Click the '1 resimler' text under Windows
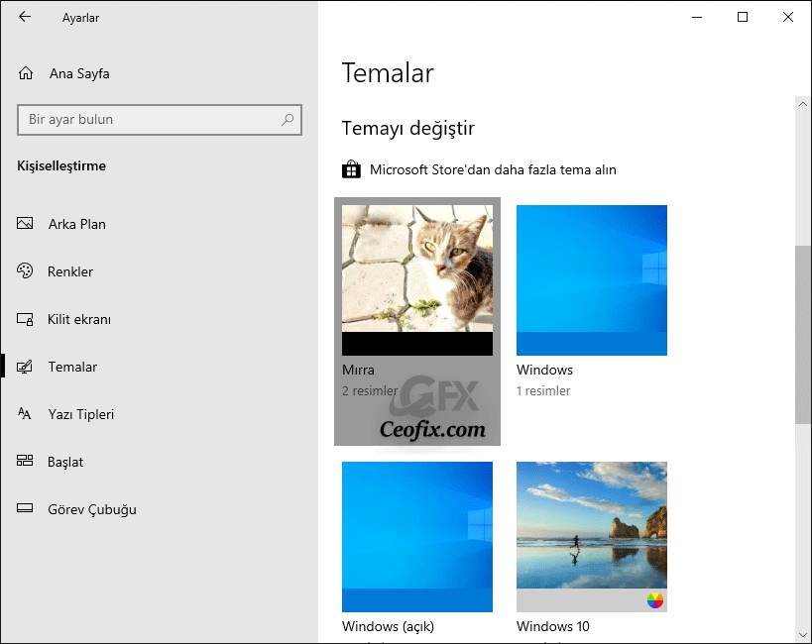The width and height of the screenshot is (812, 644). click(x=543, y=390)
